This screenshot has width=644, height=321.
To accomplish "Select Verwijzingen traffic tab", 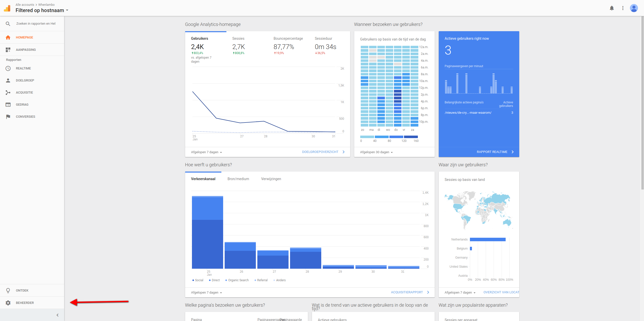I will click(x=271, y=179).
